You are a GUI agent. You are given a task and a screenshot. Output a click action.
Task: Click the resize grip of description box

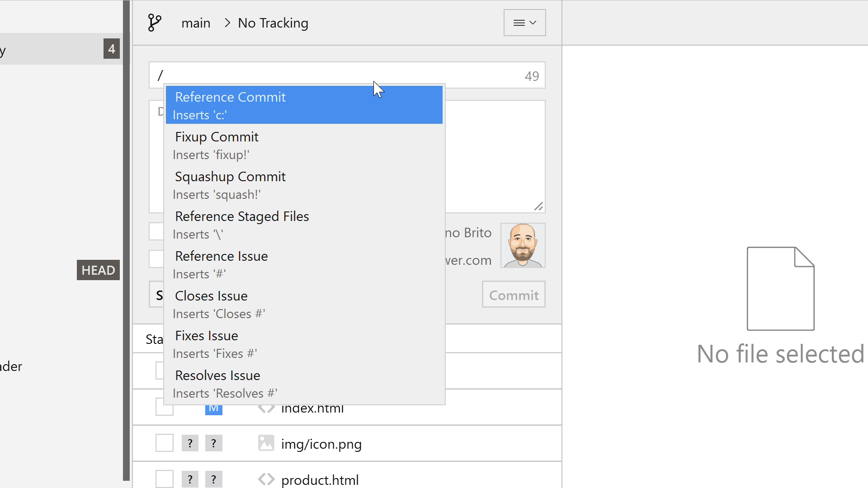point(538,206)
